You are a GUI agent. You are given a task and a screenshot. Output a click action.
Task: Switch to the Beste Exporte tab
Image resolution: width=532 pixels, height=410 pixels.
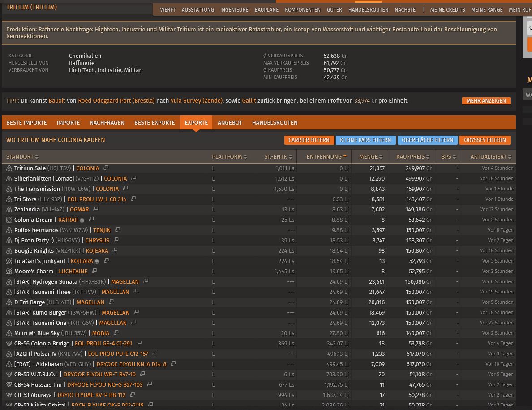[154, 123]
